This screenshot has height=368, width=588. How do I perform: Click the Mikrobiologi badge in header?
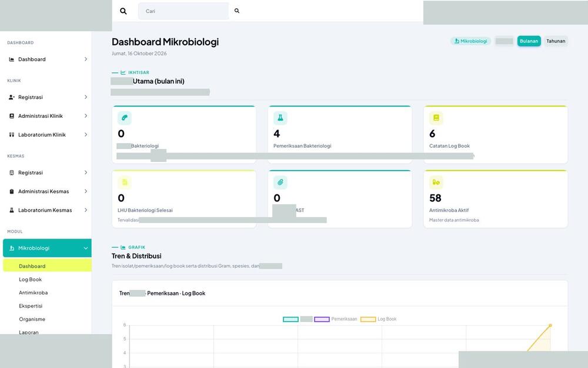[470, 41]
